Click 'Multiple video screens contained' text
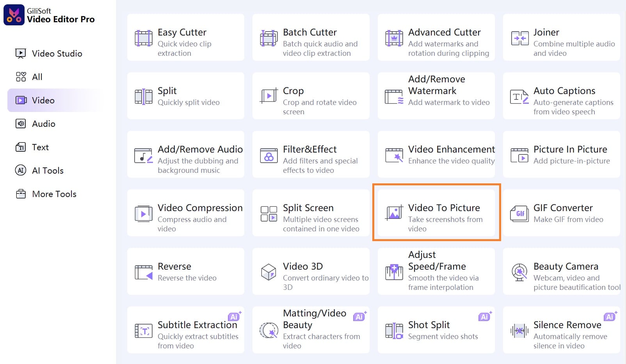Image resolution: width=626 pixels, height=364 pixels. (321, 224)
